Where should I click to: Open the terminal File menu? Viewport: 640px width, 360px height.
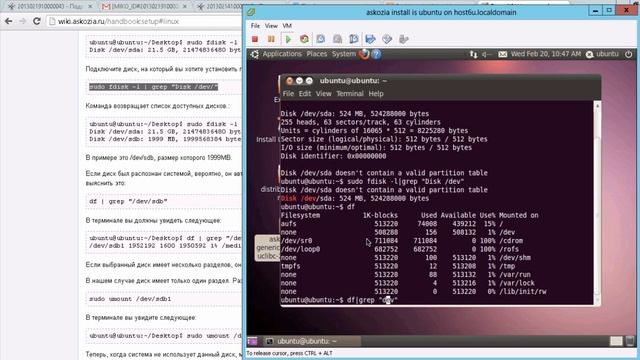[x=288, y=93]
